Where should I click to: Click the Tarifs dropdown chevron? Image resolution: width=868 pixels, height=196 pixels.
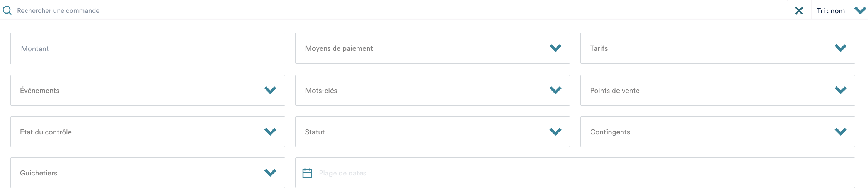coord(840,48)
